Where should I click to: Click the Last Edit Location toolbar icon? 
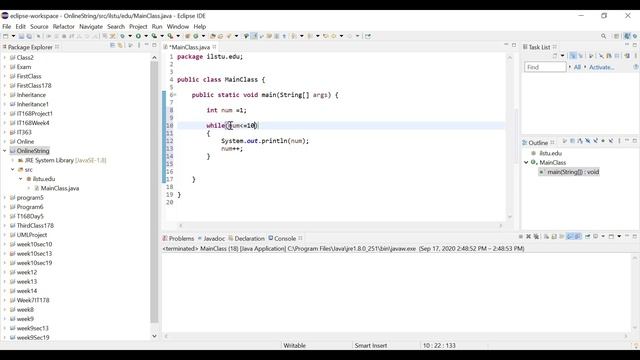point(326,36)
